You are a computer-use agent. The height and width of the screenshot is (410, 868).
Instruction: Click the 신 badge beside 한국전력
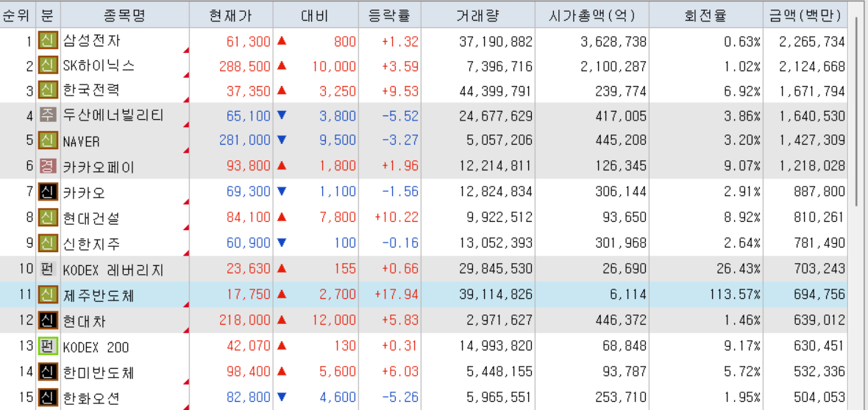[x=48, y=90]
